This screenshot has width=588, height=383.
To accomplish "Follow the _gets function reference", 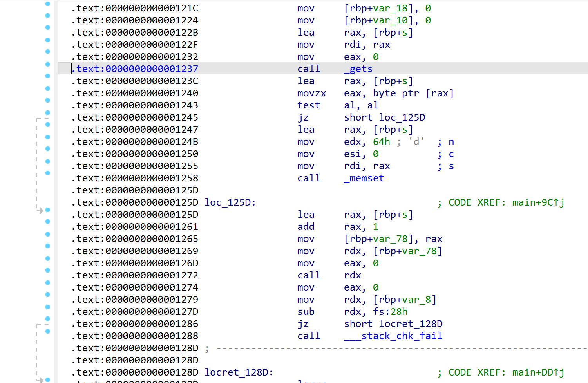I will pos(360,69).
